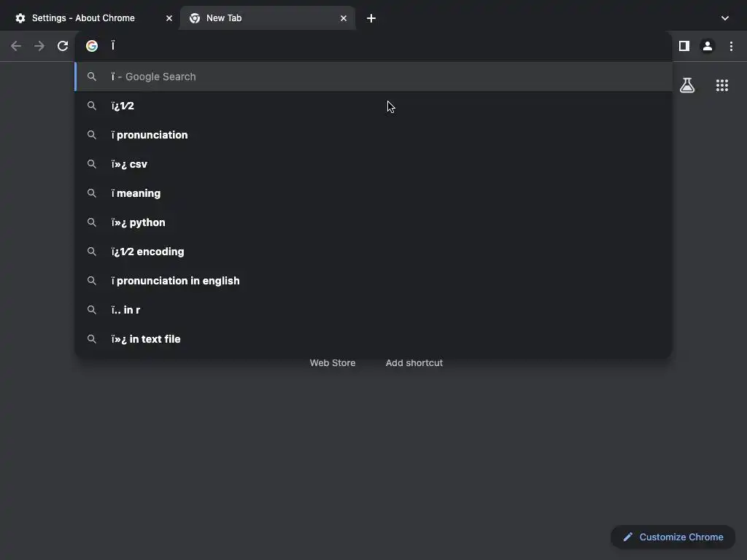Image resolution: width=747 pixels, height=560 pixels.
Task: Open the Web Store shortcut
Action: point(333,362)
